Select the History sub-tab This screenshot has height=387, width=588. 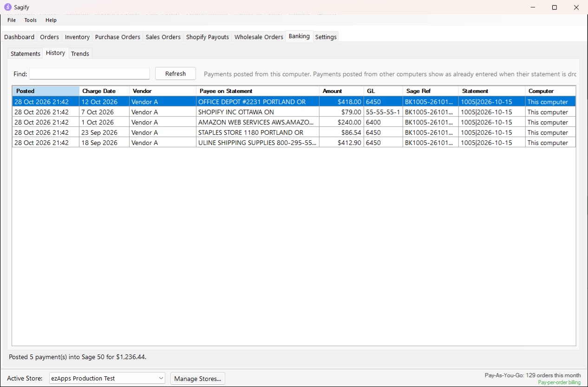click(x=56, y=52)
